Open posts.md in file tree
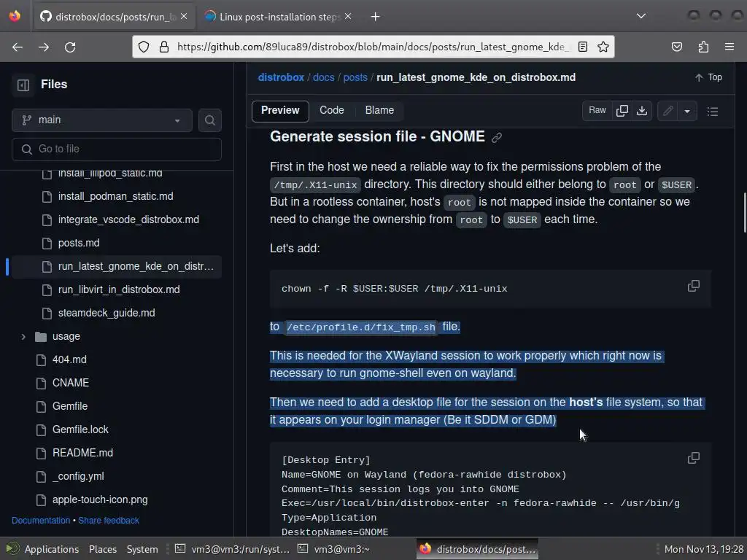747x560 pixels. [x=79, y=243]
